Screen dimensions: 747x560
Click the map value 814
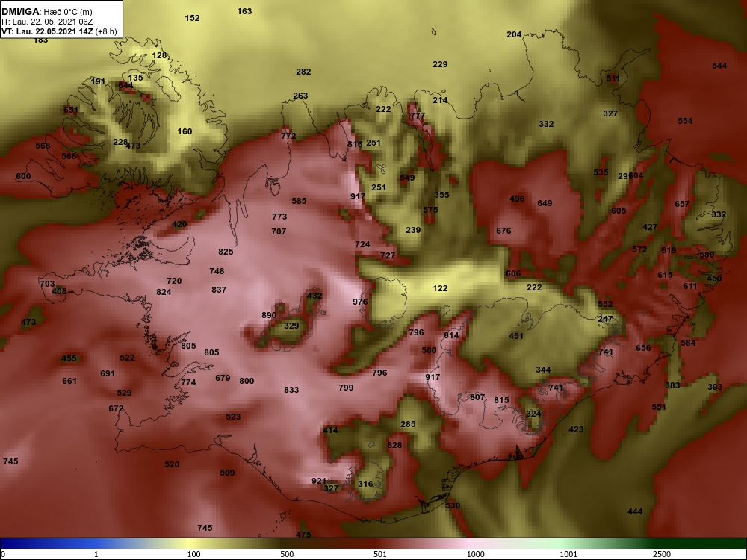coord(452,335)
